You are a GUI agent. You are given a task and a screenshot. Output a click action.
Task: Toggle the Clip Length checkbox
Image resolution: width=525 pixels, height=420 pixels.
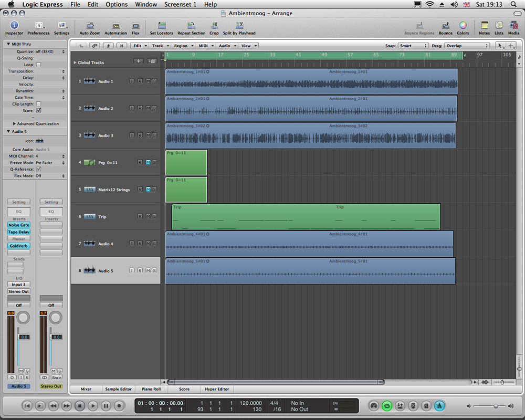(38, 104)
